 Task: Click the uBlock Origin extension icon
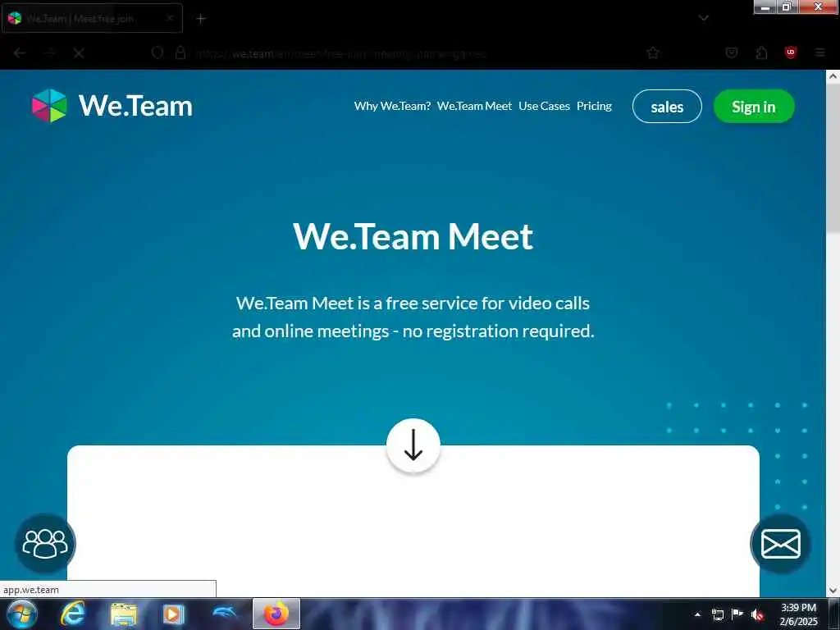tap(791, 52)
